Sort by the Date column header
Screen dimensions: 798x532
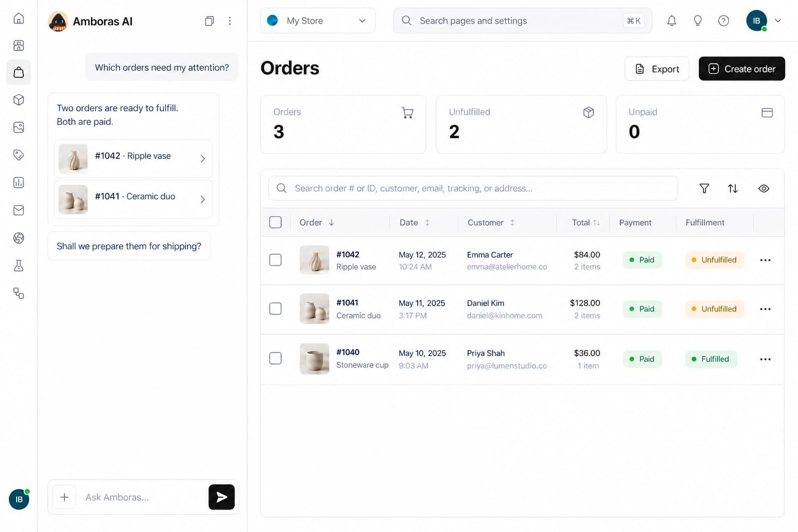pos(415,222)
